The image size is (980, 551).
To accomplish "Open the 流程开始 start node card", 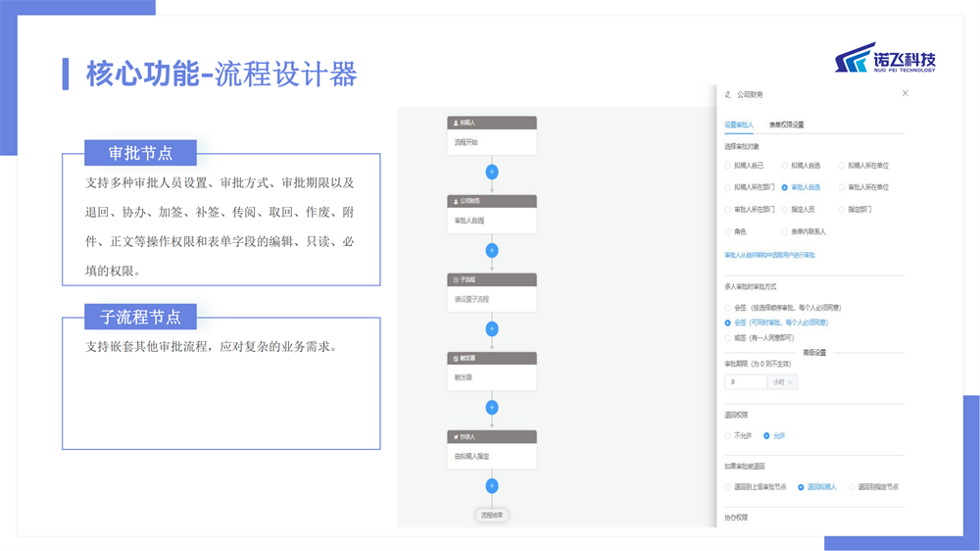I will 492,142.
